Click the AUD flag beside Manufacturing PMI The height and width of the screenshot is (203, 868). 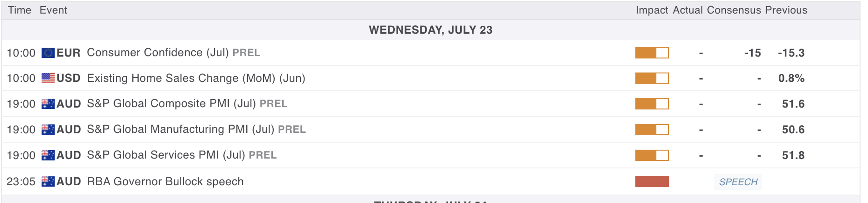tap(48, 130)
